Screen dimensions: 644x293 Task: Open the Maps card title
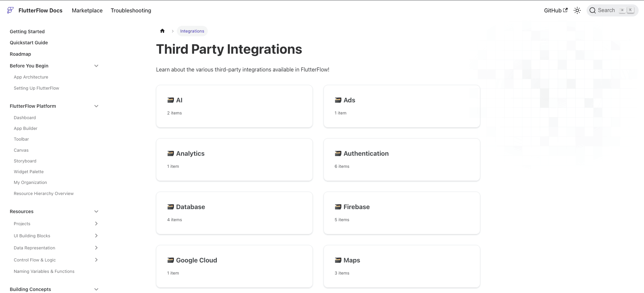point(352,260)
